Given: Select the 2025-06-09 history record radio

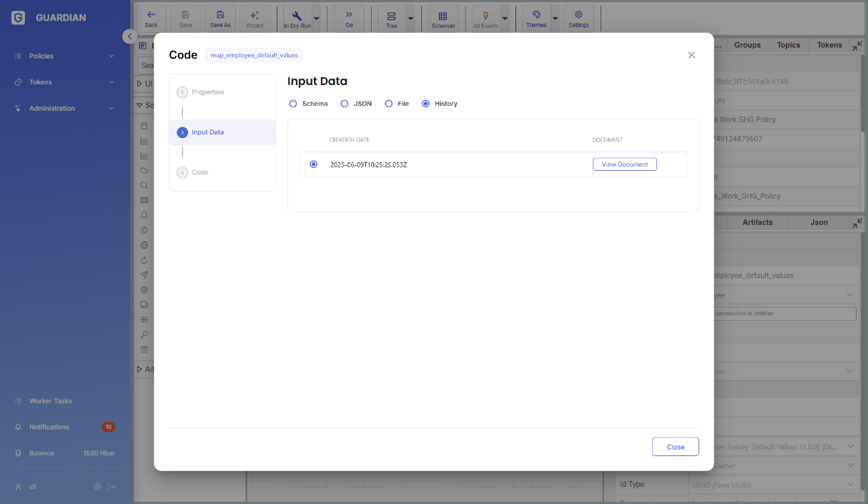Looking at the screenshot, I should tap(314, 164).
